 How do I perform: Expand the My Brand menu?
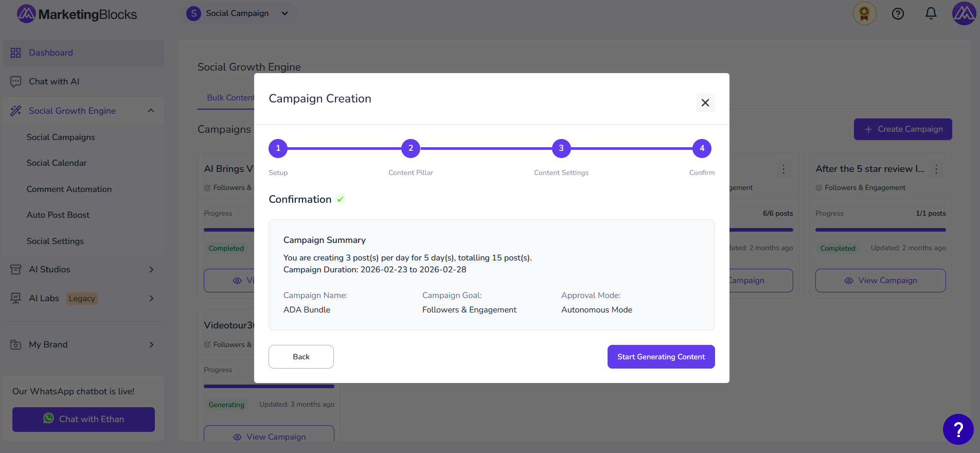coord(151,344)
